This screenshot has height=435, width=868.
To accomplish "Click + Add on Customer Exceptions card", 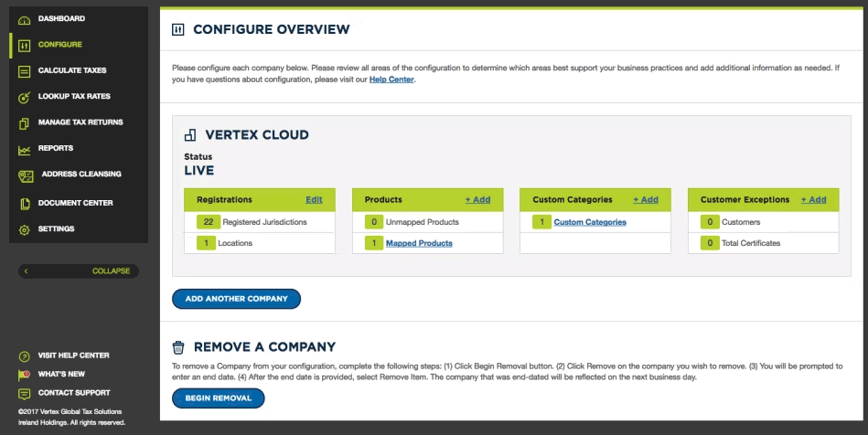I will tap(813, 200).
